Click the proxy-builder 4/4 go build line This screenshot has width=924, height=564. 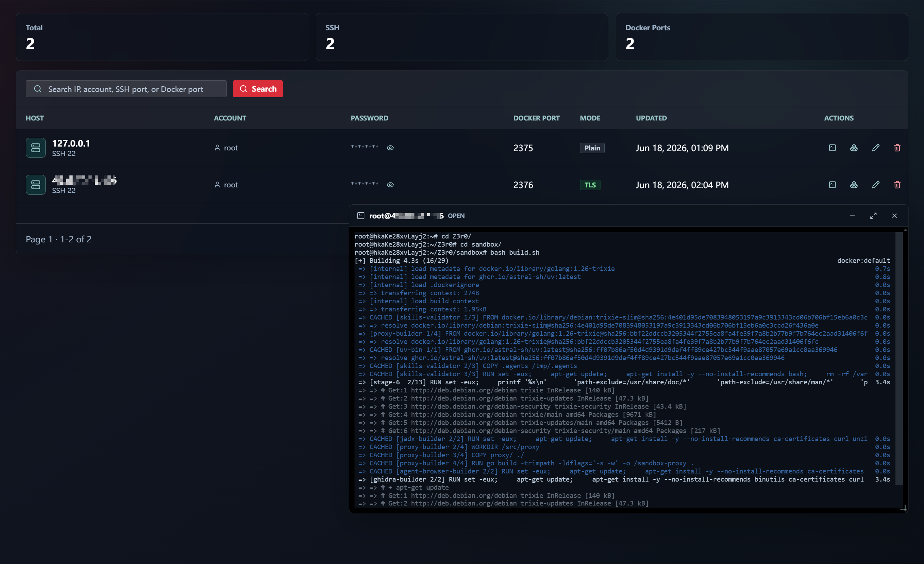click(624, 463)
